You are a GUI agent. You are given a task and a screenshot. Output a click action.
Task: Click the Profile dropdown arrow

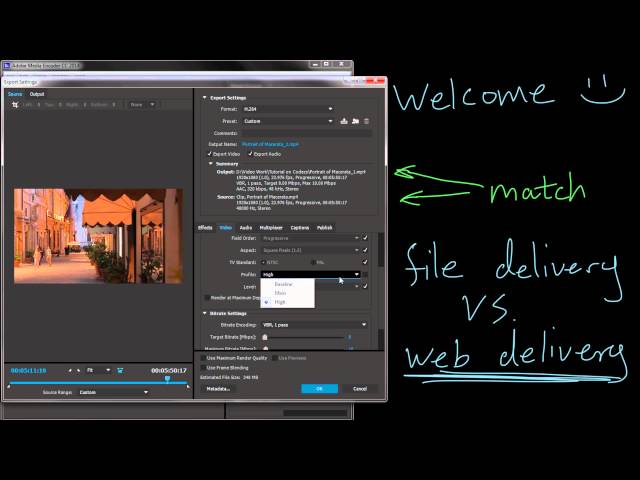pos(357,274)
